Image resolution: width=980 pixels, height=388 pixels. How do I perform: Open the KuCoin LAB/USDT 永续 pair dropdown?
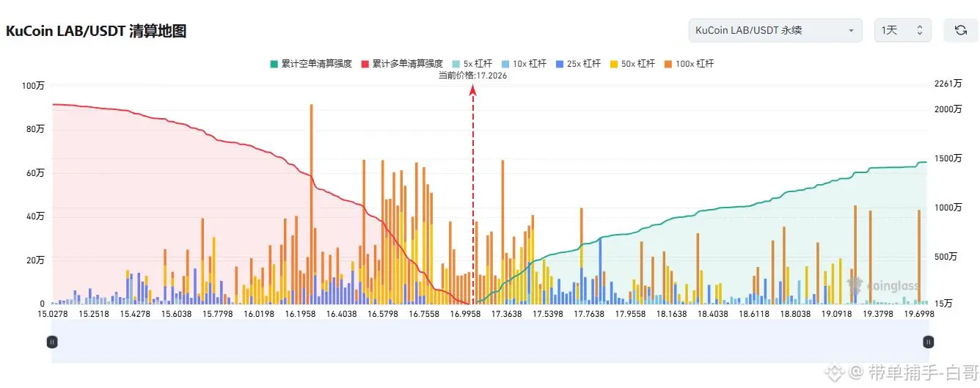point(775,30)
